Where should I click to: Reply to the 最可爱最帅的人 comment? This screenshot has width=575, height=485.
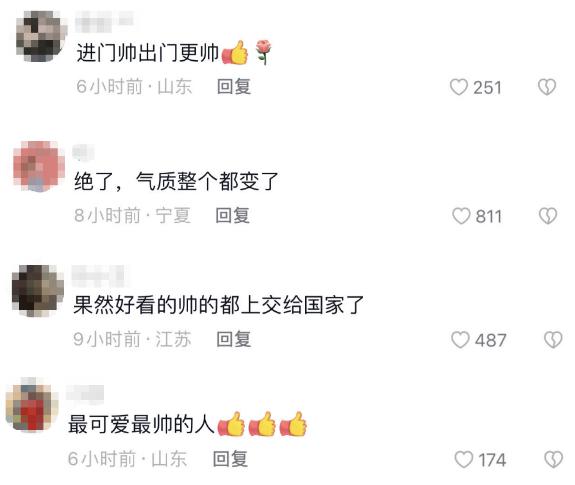(230, 459)
